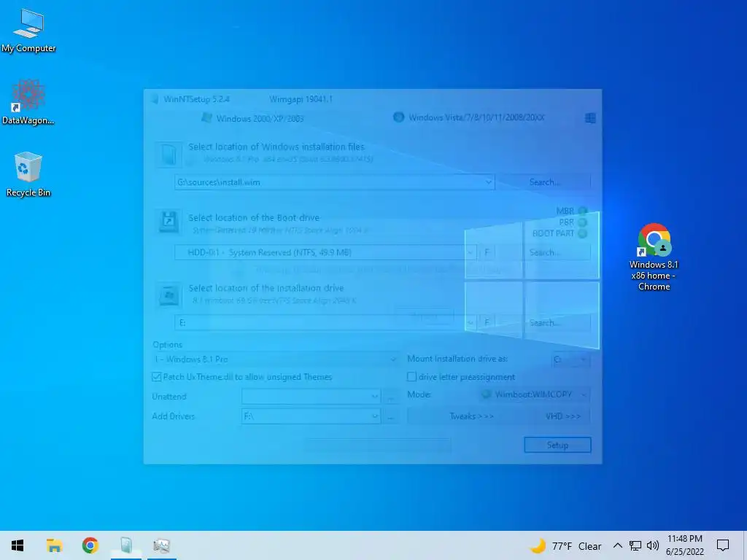This screenshot has width=747, height=560.
Task: Open the weather widget showing 77°F Clear
Action: 565,545
